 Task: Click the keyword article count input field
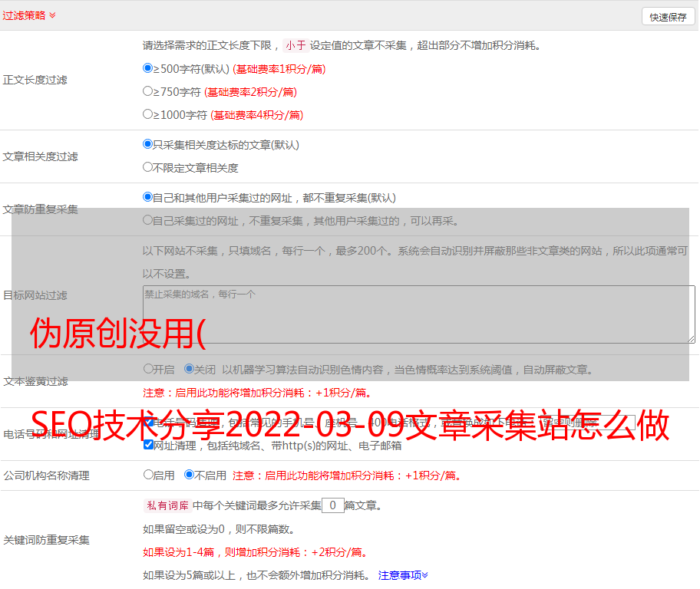(332, 505)
